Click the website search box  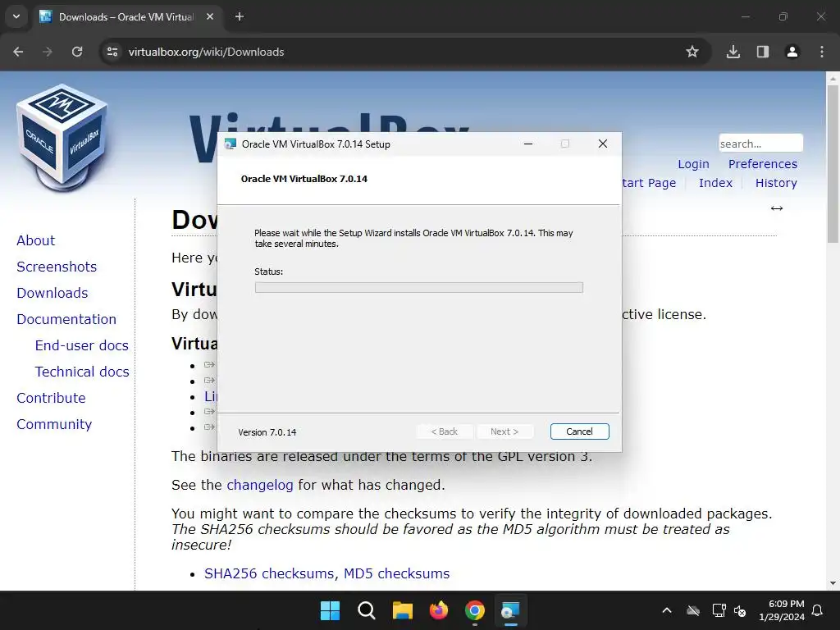(760, 144)
